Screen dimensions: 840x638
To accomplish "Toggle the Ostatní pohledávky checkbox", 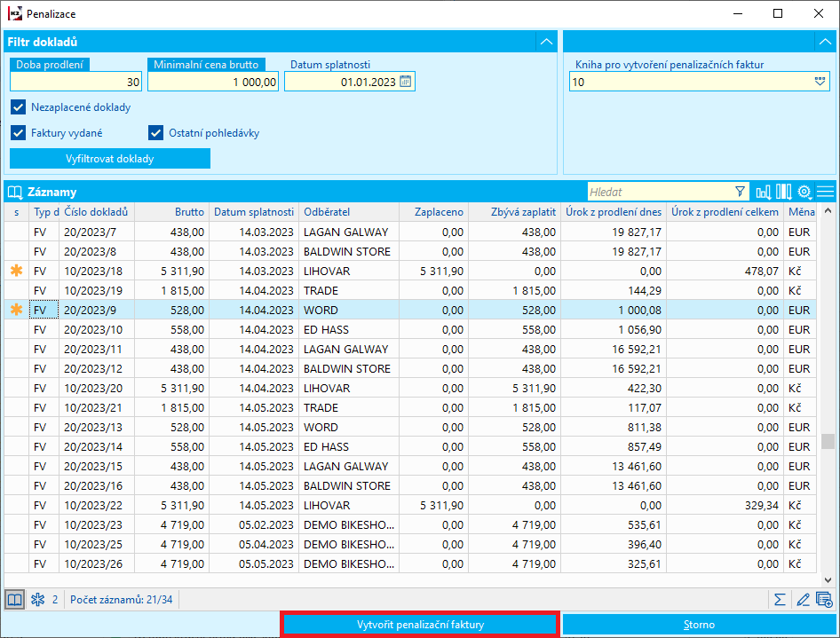I will (156, 133).
